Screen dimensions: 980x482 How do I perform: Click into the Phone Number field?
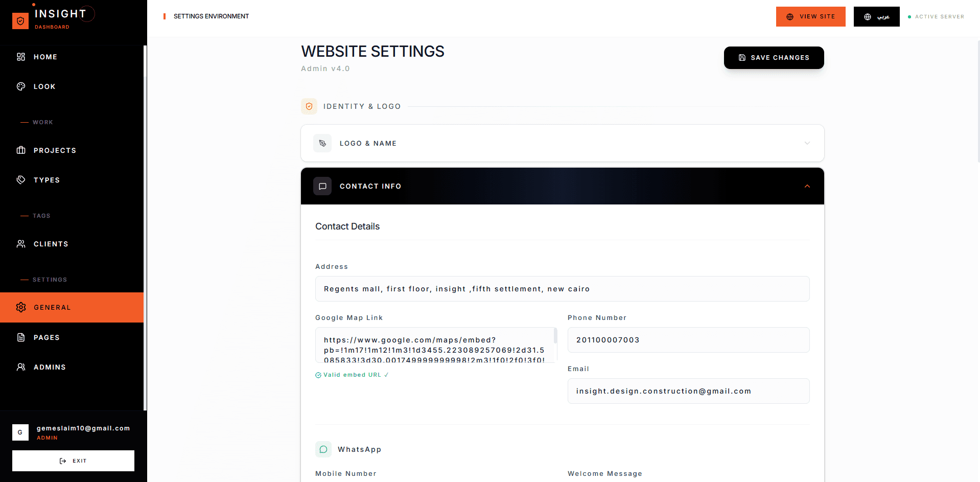[688, 340]
